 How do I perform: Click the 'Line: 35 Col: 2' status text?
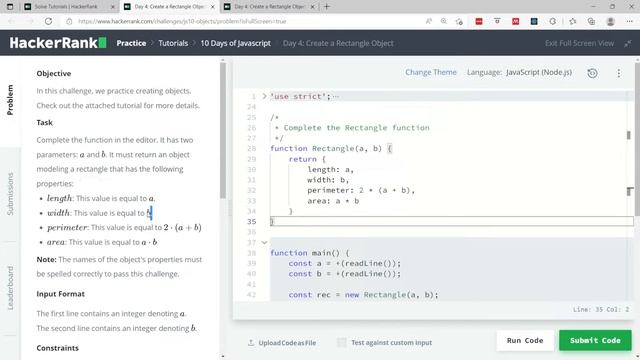coord(601,310)
